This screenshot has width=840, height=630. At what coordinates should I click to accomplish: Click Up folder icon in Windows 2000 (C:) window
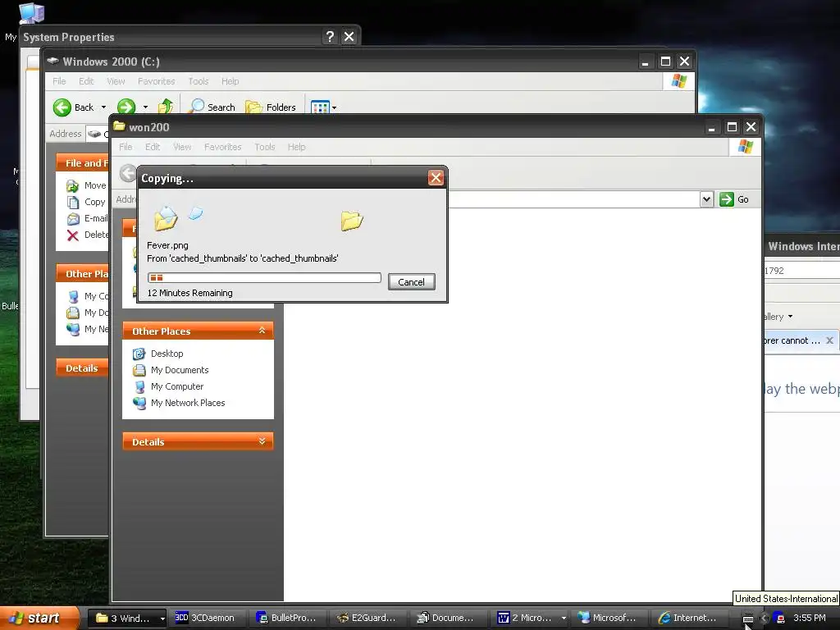point(166,107)
